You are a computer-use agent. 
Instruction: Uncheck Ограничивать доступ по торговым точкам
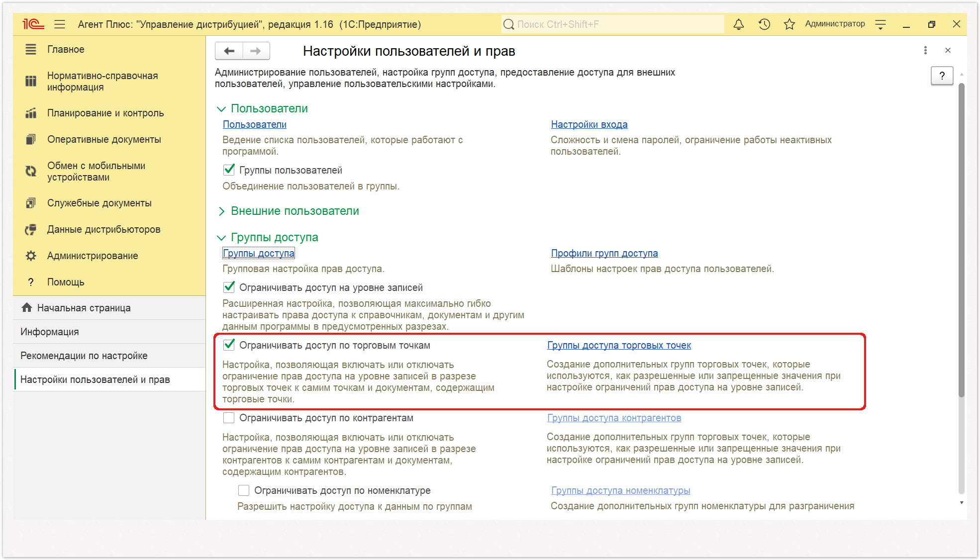click(x=229, y=345)
